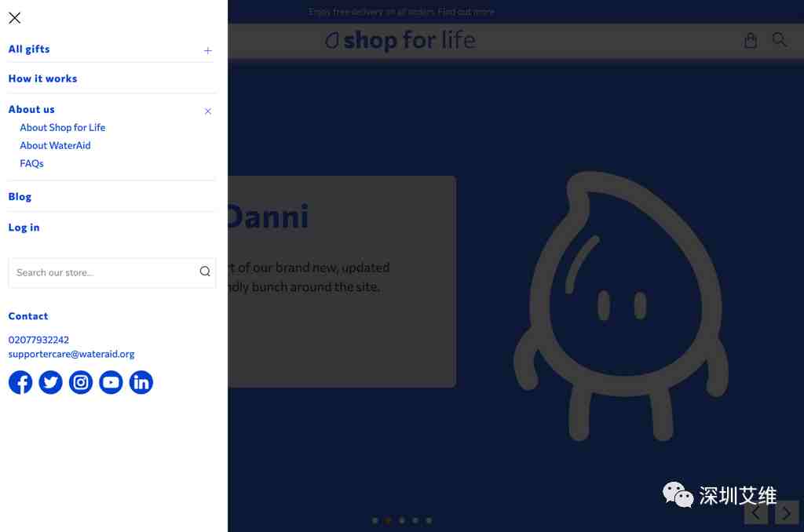Open the Instagram social icon
Screen dimensions: 804x532
(81, 382)
